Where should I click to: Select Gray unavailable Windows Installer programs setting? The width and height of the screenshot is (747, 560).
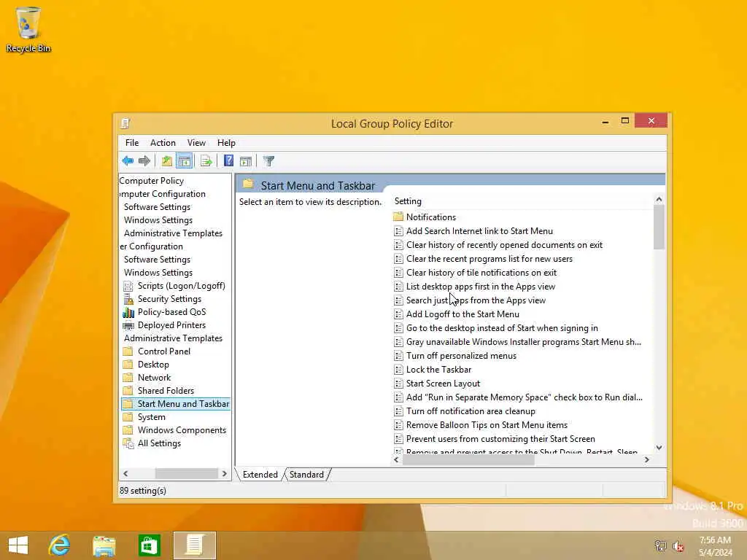point(524,342)
